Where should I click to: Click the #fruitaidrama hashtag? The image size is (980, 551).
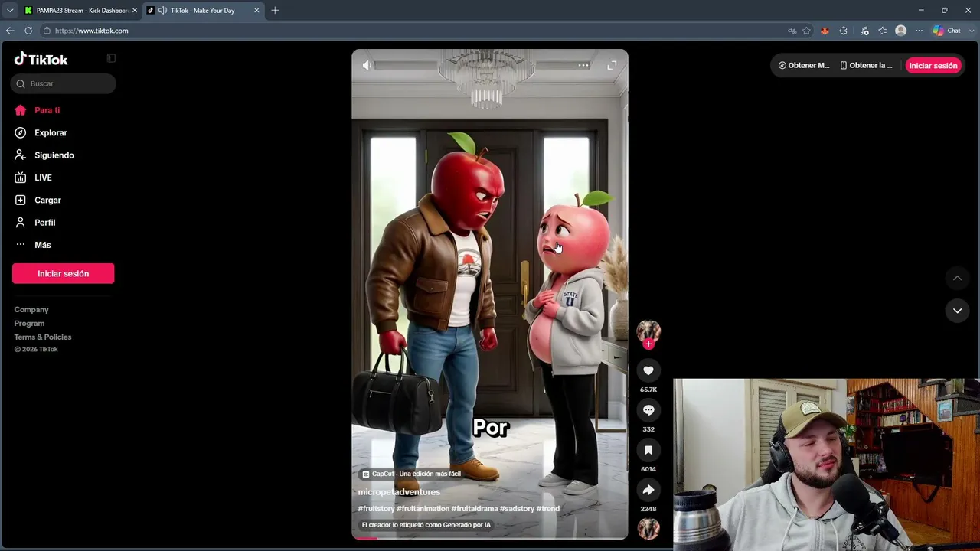(x=475, y=509)
